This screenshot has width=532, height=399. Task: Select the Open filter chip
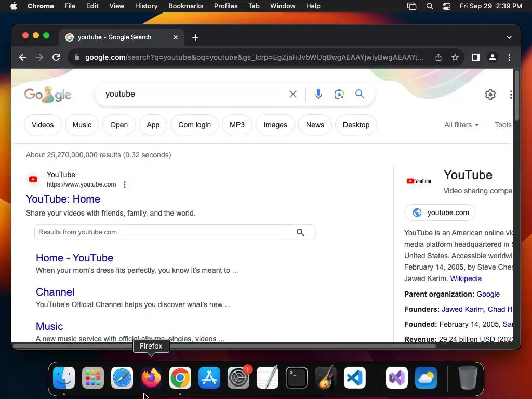[119, 125]
